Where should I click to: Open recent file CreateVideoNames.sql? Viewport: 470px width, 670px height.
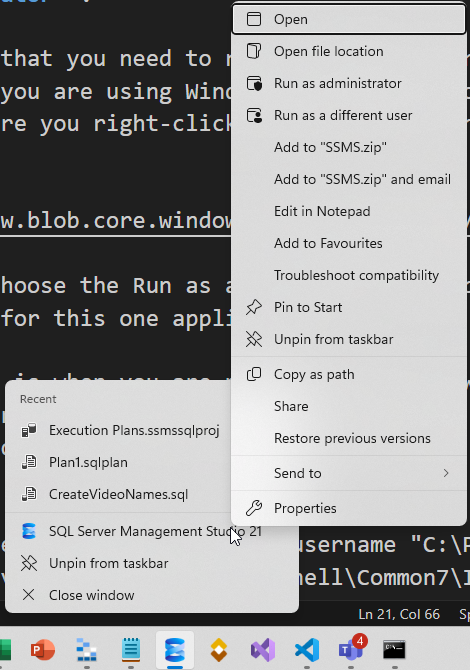120,494
